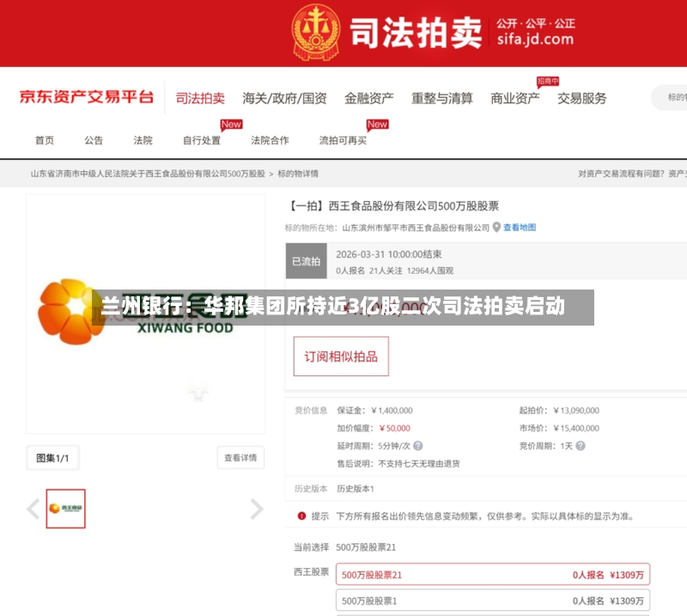This screenshot has height=616, width=687.
Task: Click the 市场价 ¥15,400,000 value
Action: coord(576,429)
